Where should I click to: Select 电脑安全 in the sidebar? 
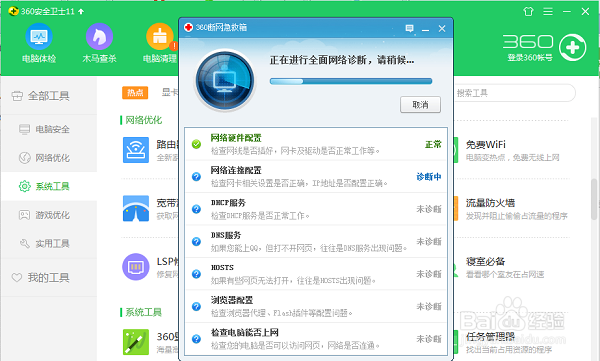tap(49, 129)
